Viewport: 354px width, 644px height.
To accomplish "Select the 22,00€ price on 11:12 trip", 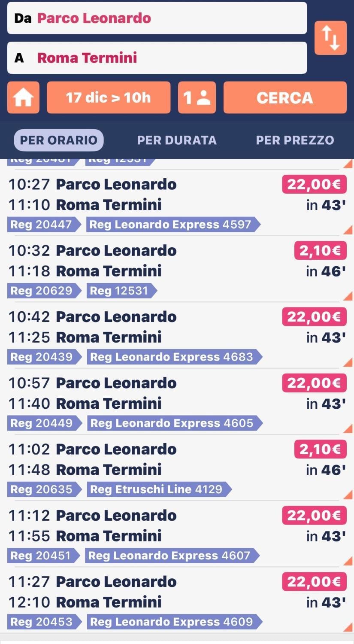I will click(x=314, y=515).
